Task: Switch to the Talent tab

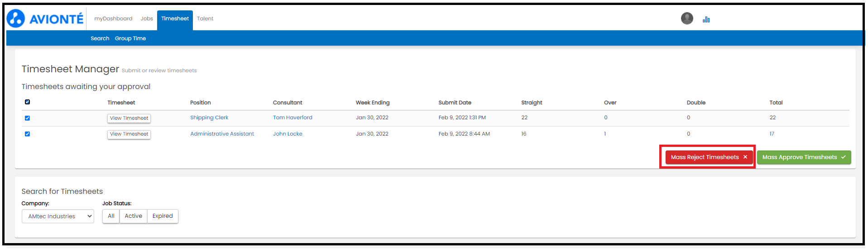Action: pos(205,19)
